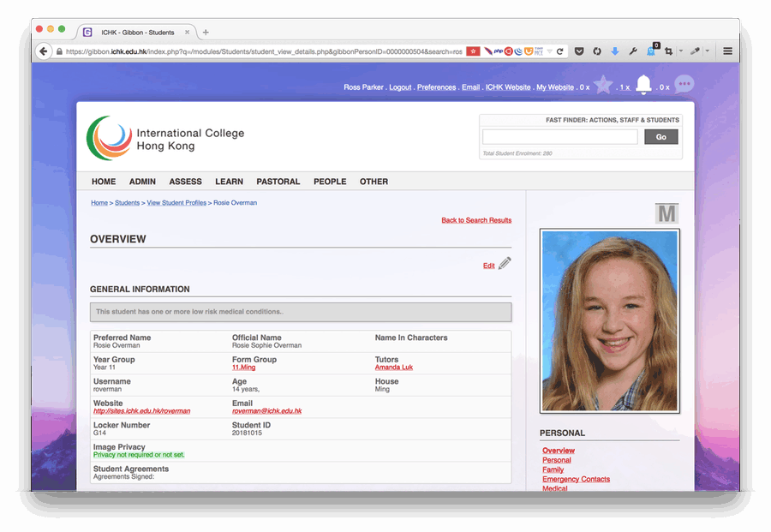Reload the page with refresh icon
Image resolution: width=771 pixels, height=532 pixels.
coord(560,51)
